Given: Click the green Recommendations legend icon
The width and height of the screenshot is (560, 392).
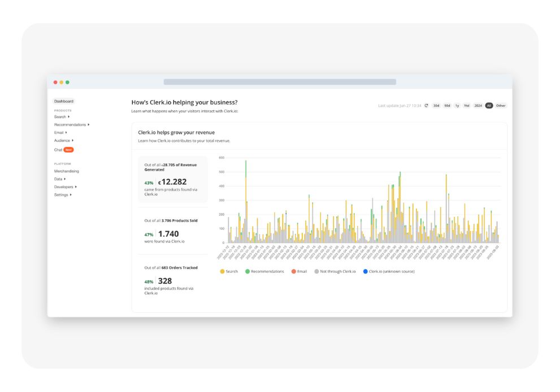Looking at the screenshot, I should [247, 272].
